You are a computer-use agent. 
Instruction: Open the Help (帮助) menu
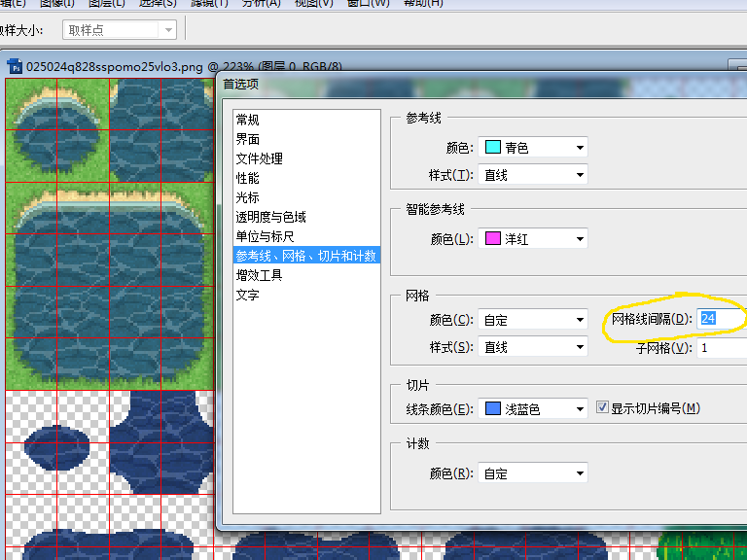423,3
